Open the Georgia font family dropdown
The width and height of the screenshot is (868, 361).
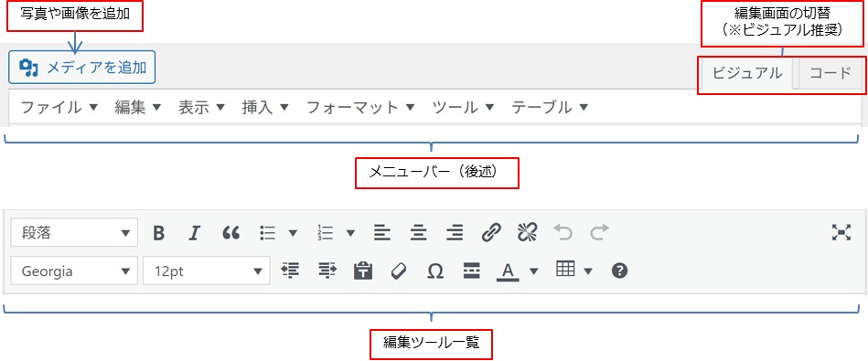coord(73,271)
